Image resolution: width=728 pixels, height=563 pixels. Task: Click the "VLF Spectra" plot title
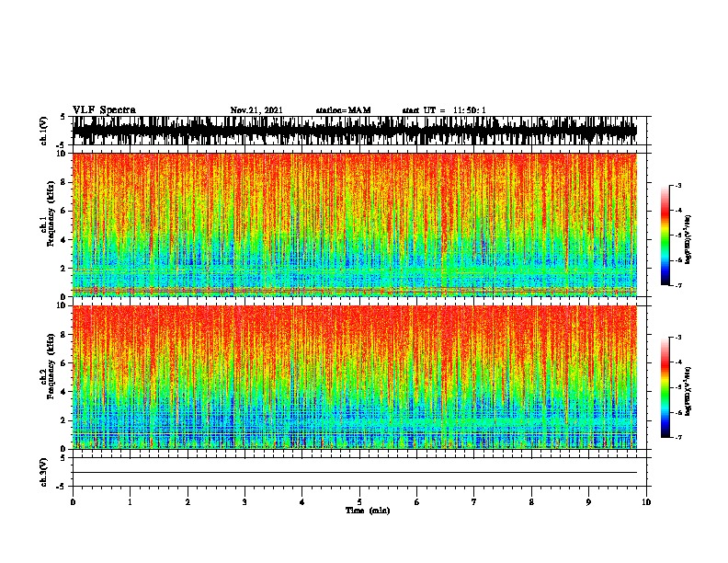[104, 110]
